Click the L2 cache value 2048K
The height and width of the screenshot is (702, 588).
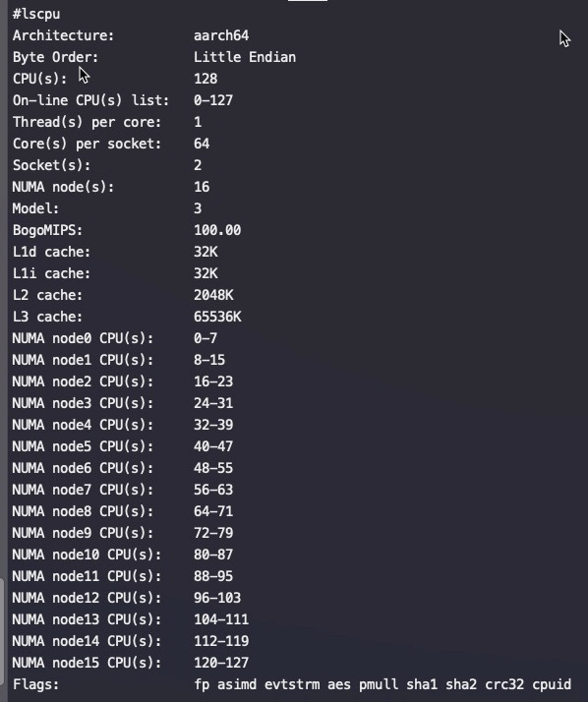pyautogui.click(x=213, y=295)
